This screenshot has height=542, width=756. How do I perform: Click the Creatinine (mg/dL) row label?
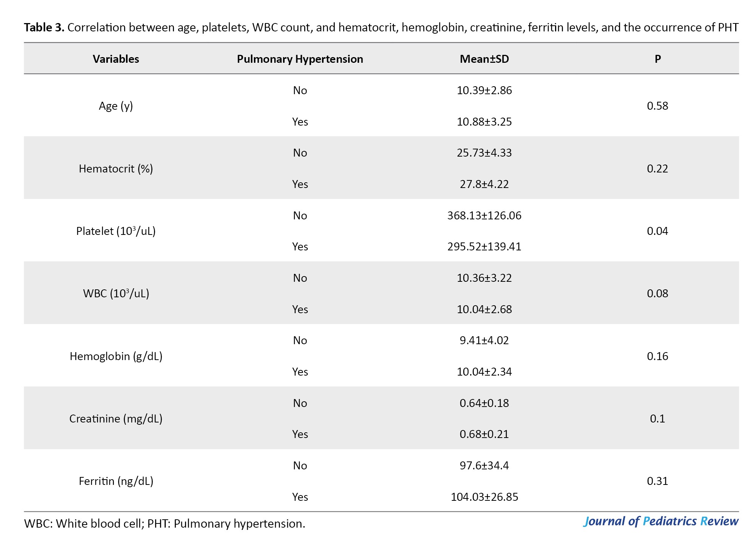coord(116,419)
